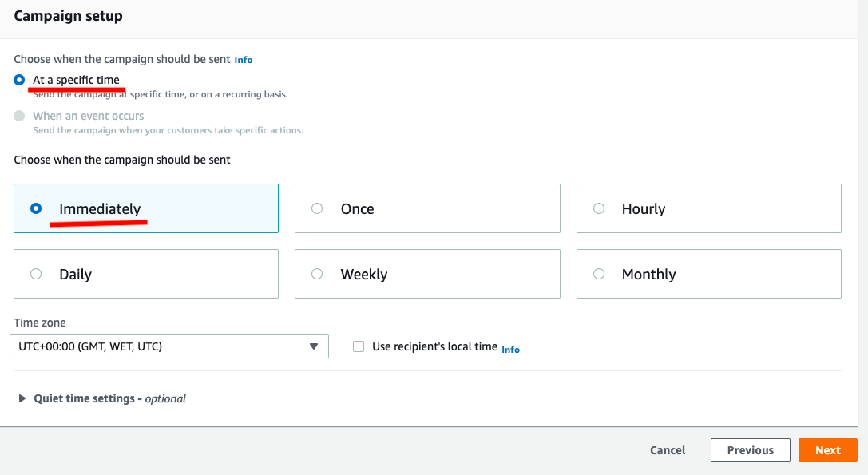The height and width of the screenshot is (475, 868).
Task: Click the Campaign setup heading
Action: coord(68,16)
